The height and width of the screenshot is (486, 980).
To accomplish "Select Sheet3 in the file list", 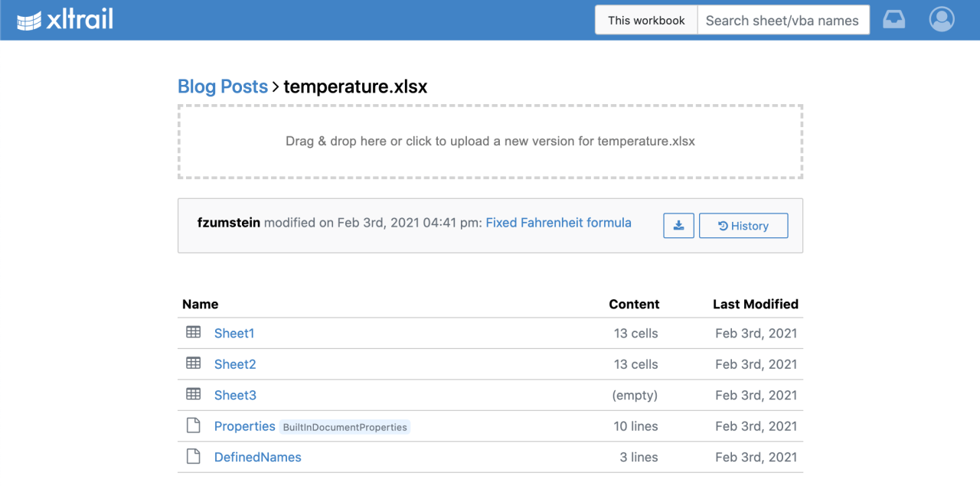I will (x=235, y=395).
